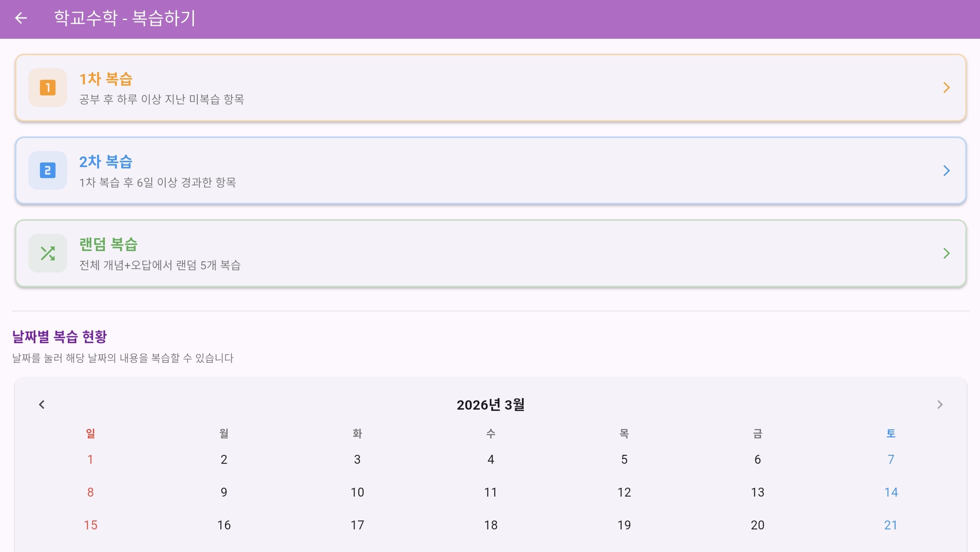
Task: Open 2차 복습 review list
Action: 490,171
